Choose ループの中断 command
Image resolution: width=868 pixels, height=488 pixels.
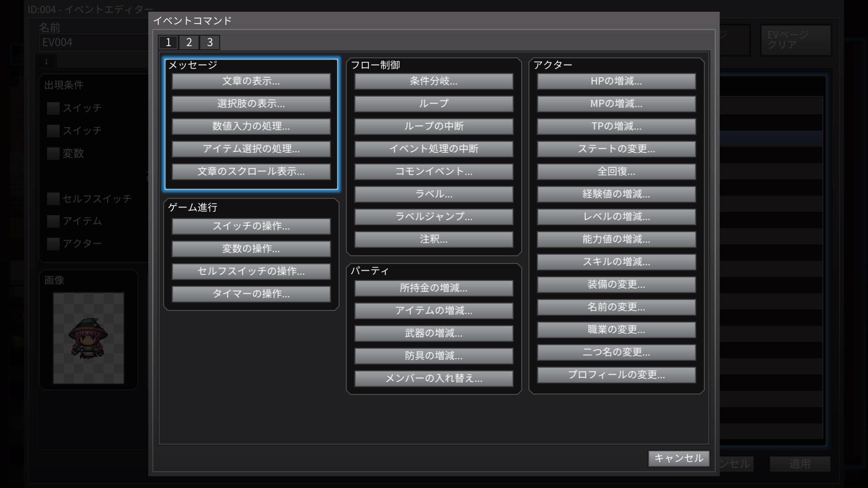click(x=434, y=127)
